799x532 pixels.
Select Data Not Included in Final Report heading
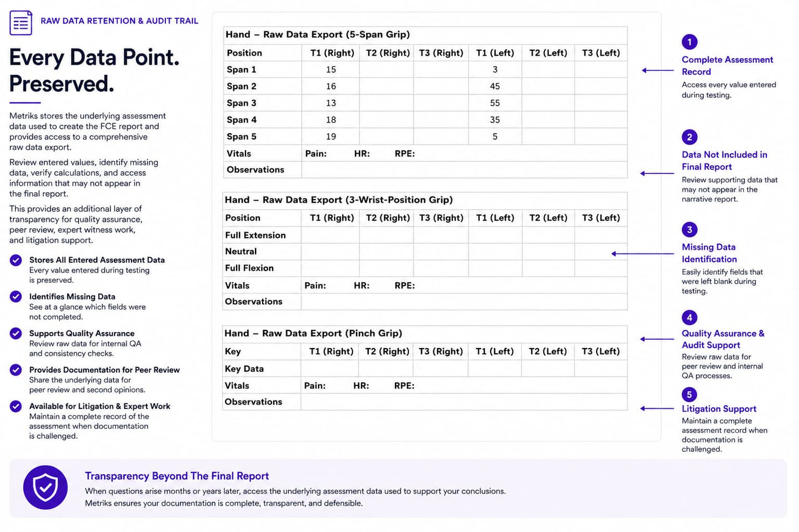[x=724, y=161]
